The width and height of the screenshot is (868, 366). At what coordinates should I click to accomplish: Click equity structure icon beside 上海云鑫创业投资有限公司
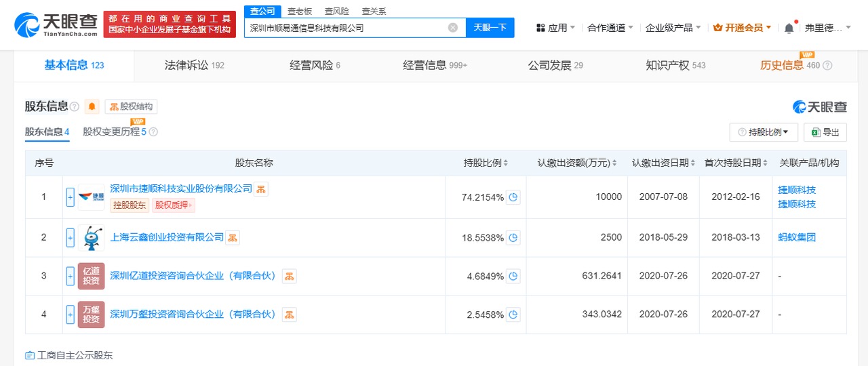click(233, 237)
